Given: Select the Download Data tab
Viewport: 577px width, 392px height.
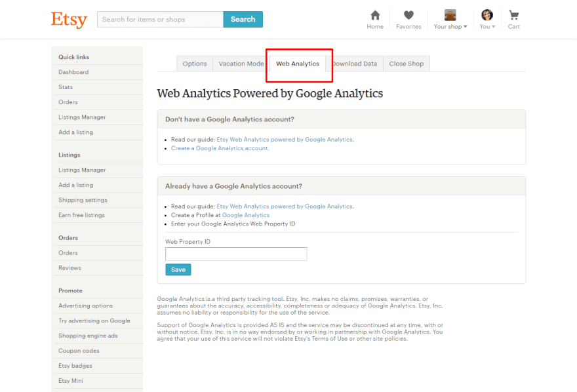Looking at the screenshot, I should (x=354, y=64).
